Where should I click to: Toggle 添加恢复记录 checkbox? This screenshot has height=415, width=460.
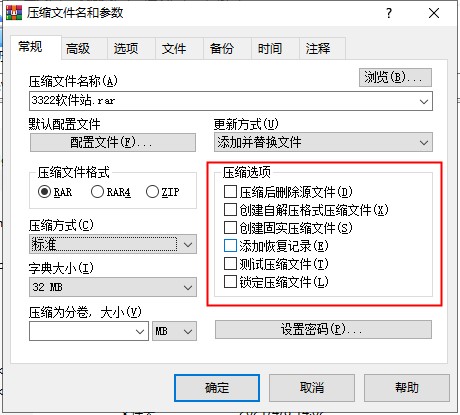[230, 246]
